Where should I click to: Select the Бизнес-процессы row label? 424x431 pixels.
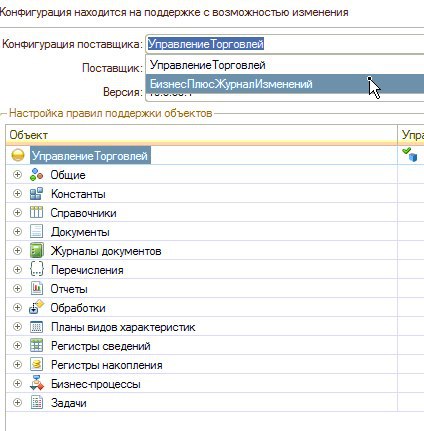(96, 384)
